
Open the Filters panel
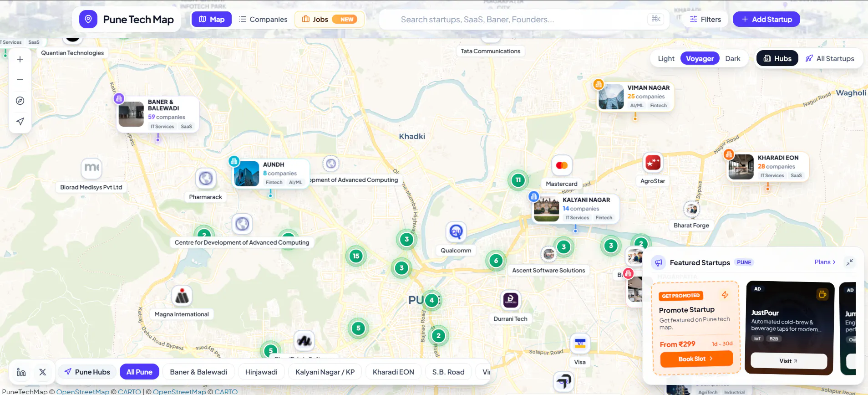point(706,19)
